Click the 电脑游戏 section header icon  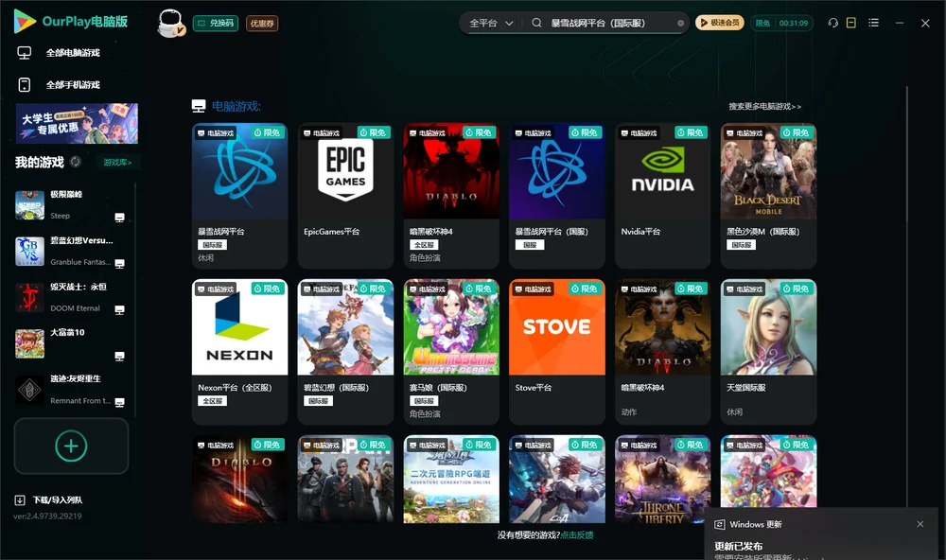click(x=199, y=106)
